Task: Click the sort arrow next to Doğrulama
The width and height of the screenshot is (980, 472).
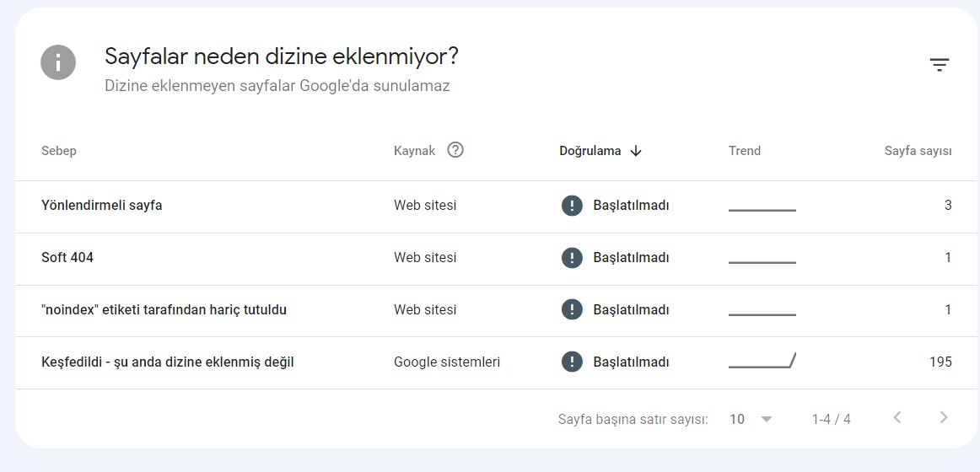Action: pos(636,151)
